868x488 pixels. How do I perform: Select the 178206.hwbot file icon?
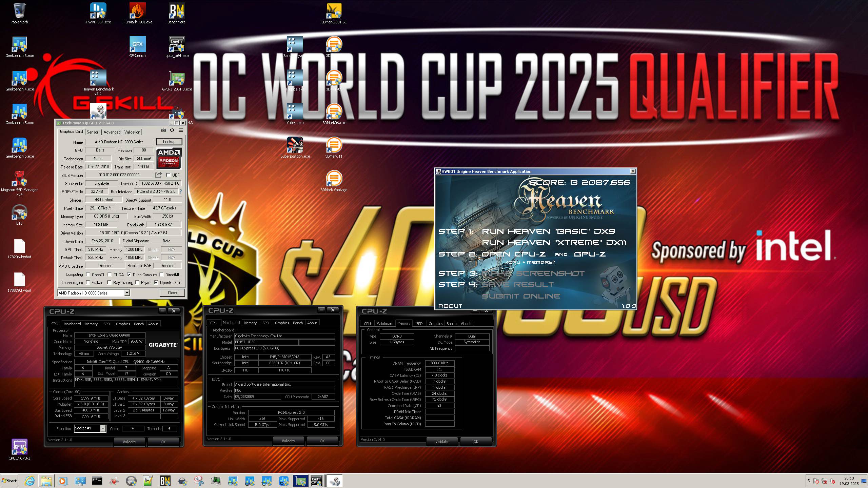point(19,248)
